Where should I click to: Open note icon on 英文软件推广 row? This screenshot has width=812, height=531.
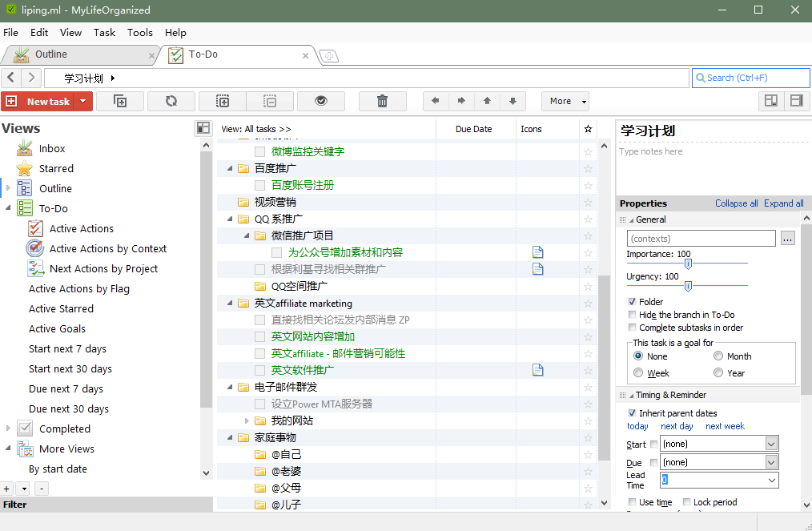(x=538, y=370)
